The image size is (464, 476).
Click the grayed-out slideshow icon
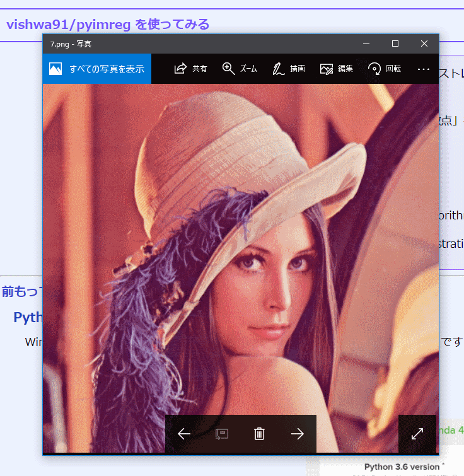coord(221,434)
